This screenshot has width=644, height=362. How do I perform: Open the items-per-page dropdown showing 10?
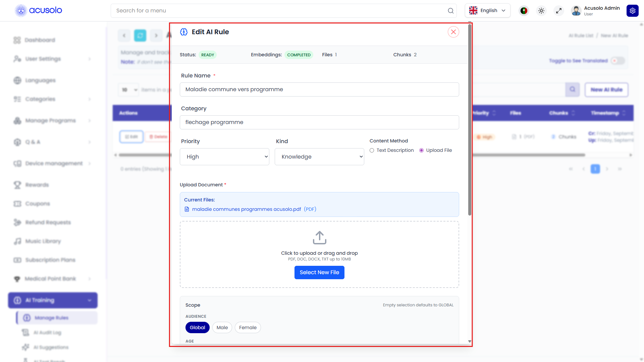click(x=129, y=90)
